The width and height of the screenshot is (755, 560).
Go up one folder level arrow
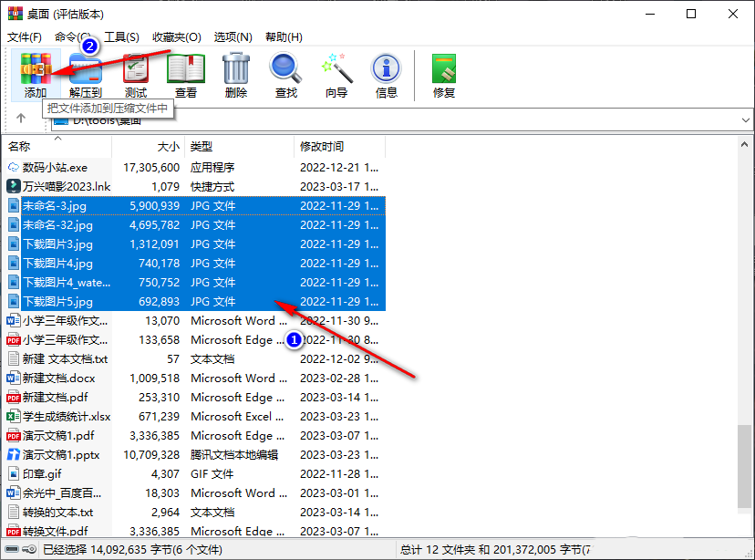coord(21,118)
